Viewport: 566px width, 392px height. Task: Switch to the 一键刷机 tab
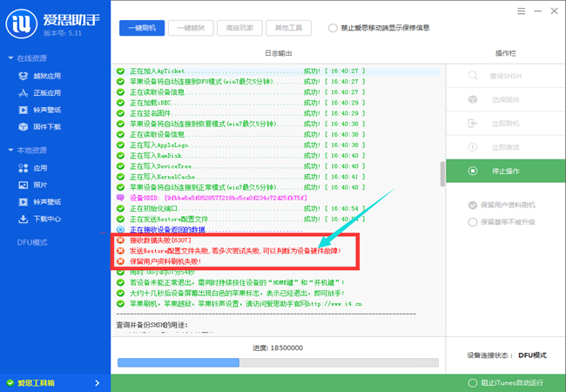point(142,28)
